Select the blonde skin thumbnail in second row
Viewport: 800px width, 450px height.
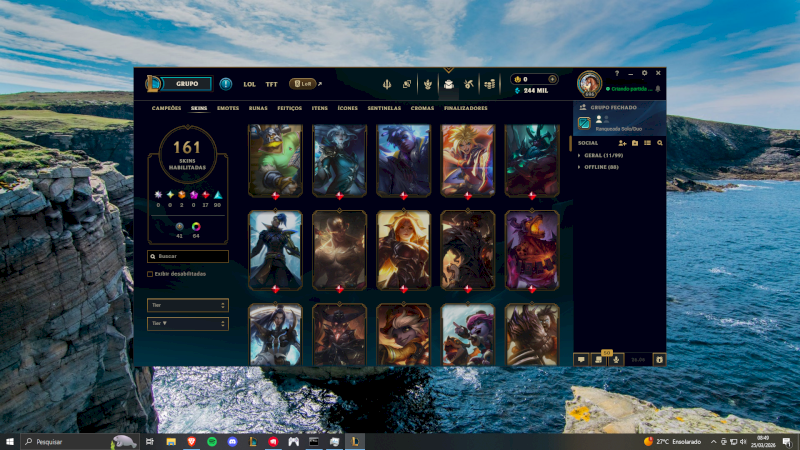point(404,251)
